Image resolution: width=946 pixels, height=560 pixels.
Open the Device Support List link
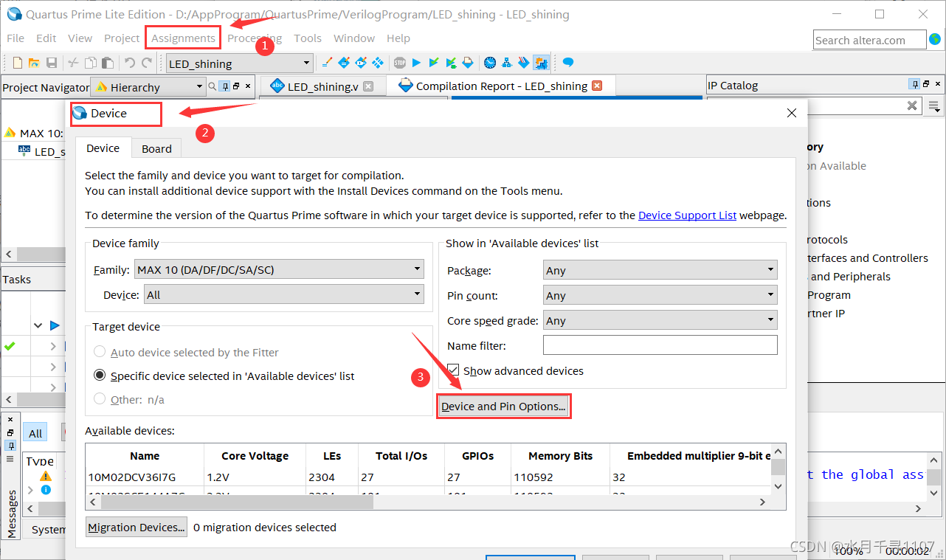(x=687, y=215)
